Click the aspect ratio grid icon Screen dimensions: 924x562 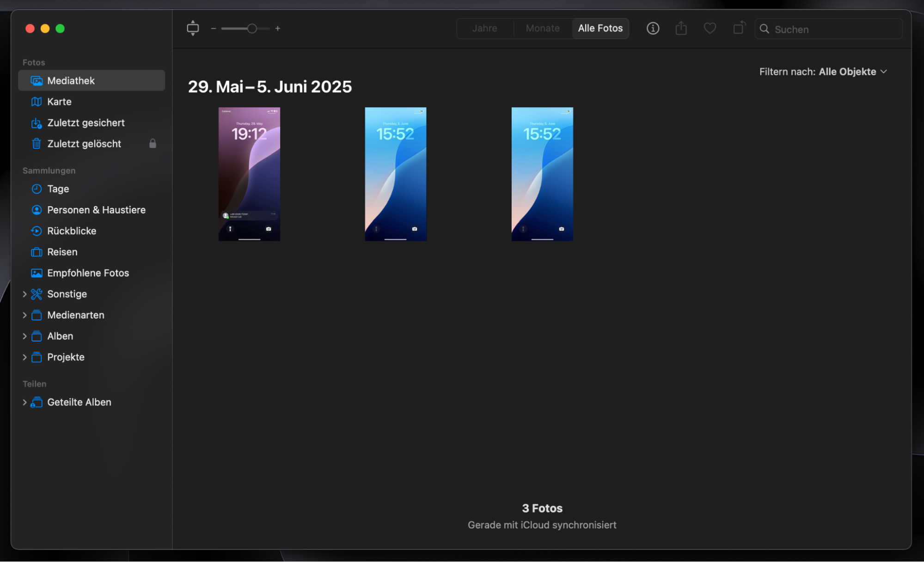click(193, 29)
